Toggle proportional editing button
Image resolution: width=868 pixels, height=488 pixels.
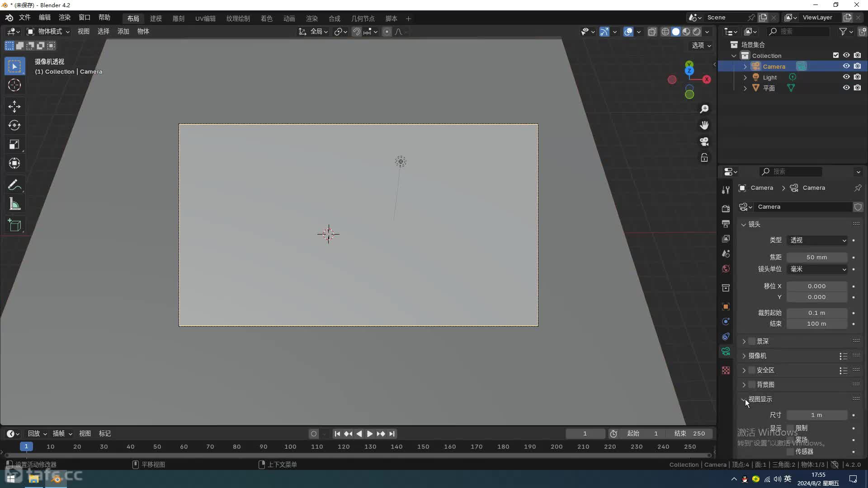tap(387, 32)
